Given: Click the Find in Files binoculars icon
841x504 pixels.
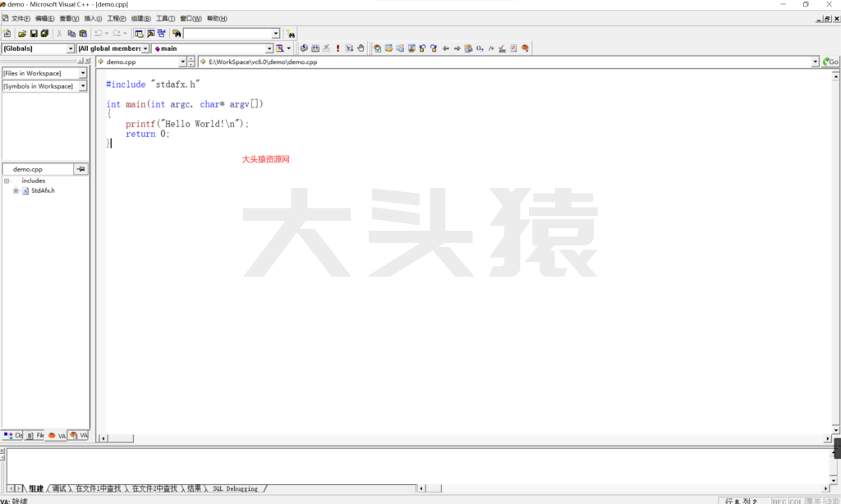Looking at the screenshot, I should (x=177, y=34).
